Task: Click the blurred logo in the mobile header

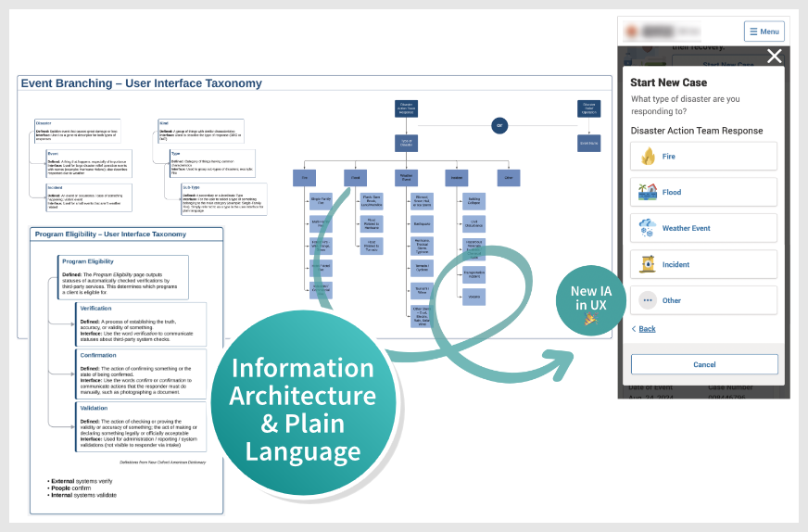Action: [x=663, y=32]
